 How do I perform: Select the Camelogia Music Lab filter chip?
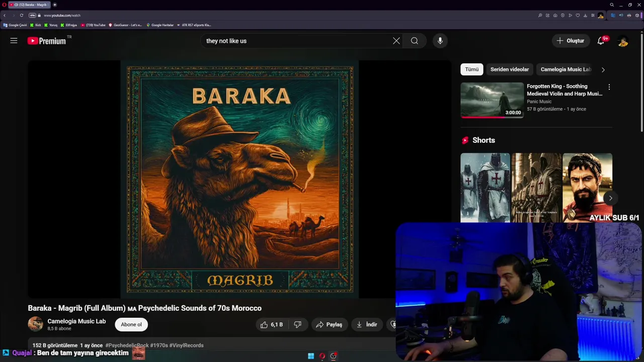[566, 69]
